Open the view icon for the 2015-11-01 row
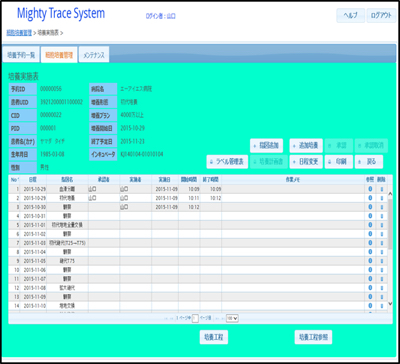 pos(370,225)
